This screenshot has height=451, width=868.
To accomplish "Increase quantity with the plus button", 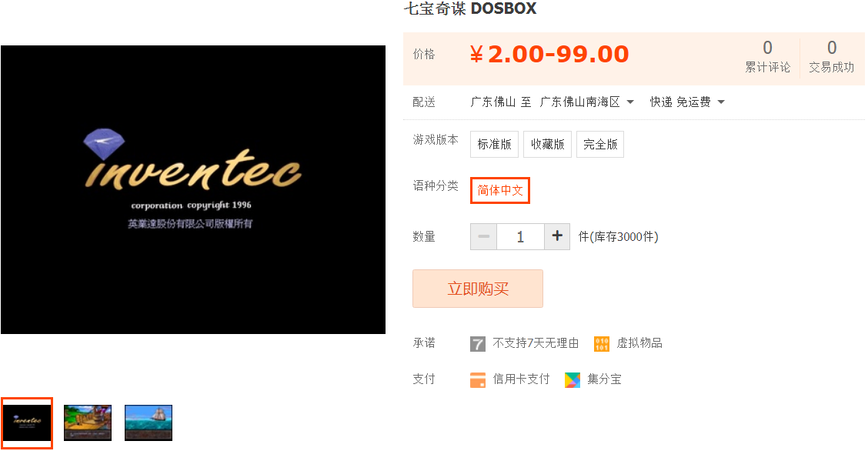I will [557, 236].
